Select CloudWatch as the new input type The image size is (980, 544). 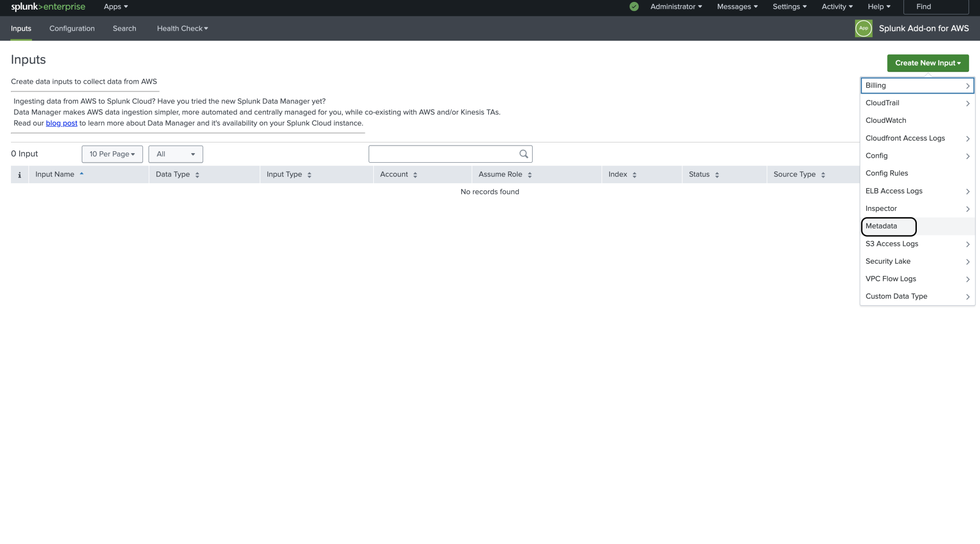coord(885,120)
